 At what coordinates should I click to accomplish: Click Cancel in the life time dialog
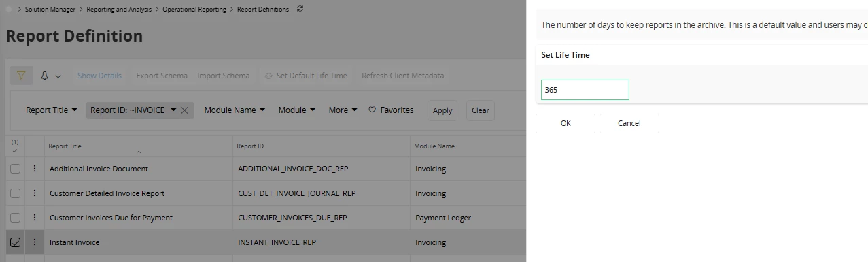629,123
